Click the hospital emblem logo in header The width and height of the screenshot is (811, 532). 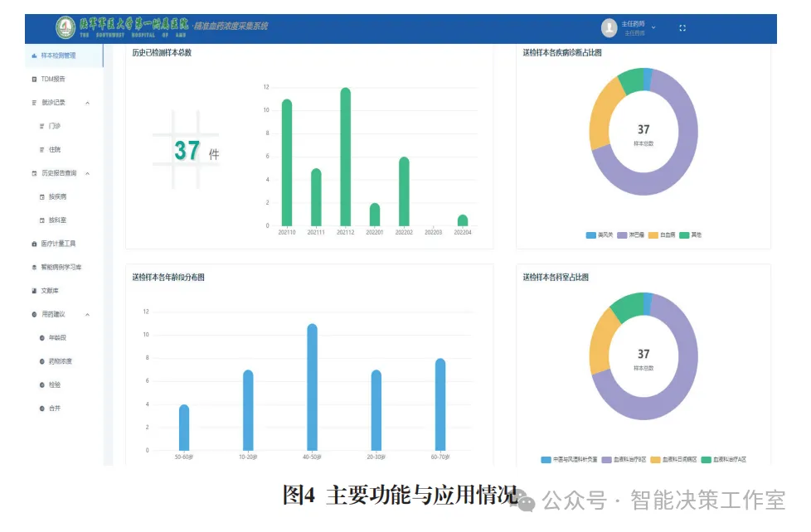pos(66,27)
